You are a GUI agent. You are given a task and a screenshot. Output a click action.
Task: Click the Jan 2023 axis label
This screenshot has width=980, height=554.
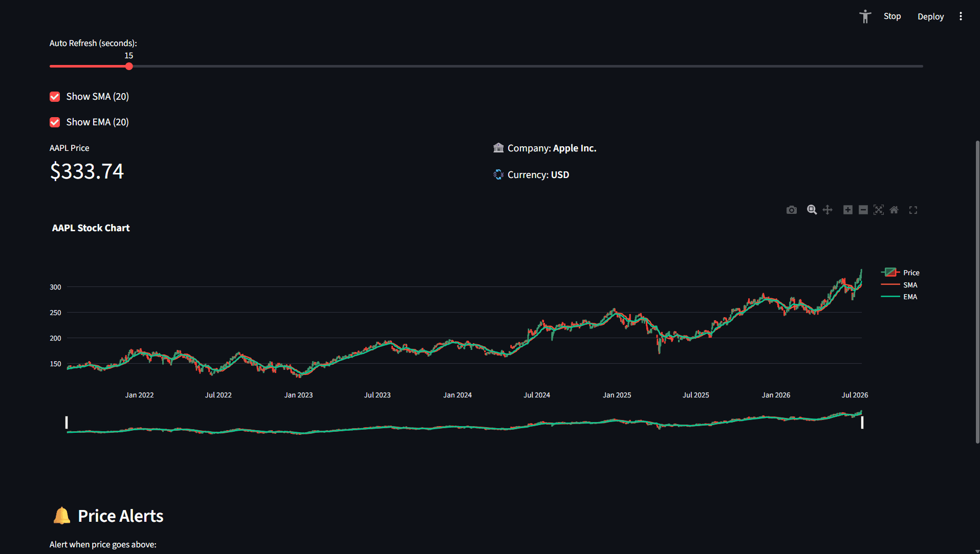(298, 395)
